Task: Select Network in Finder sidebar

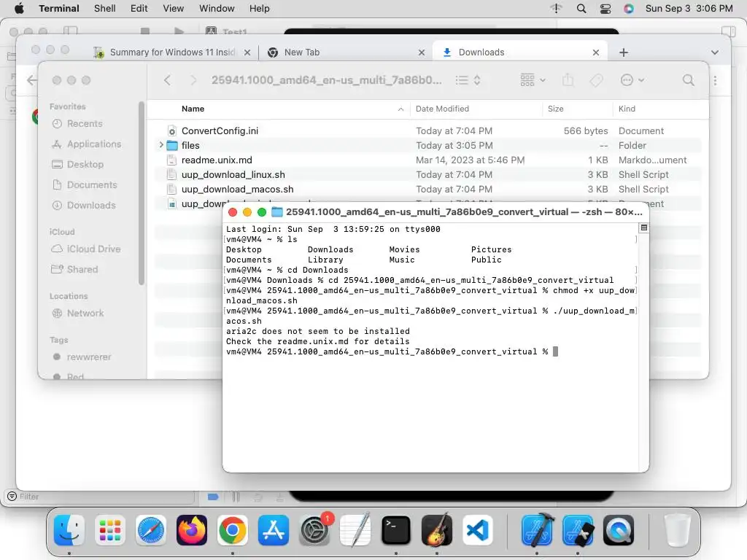Action: click(x=85, y=314)
